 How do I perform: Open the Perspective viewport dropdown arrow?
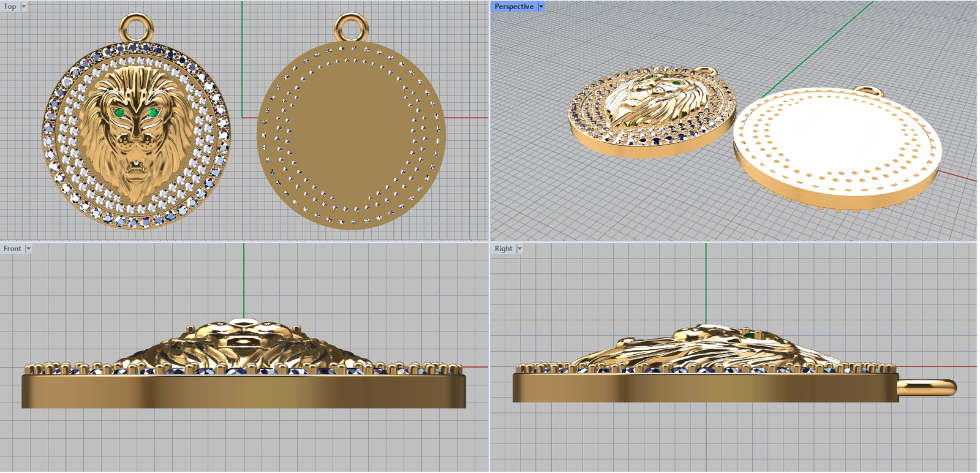click(541, 6)
